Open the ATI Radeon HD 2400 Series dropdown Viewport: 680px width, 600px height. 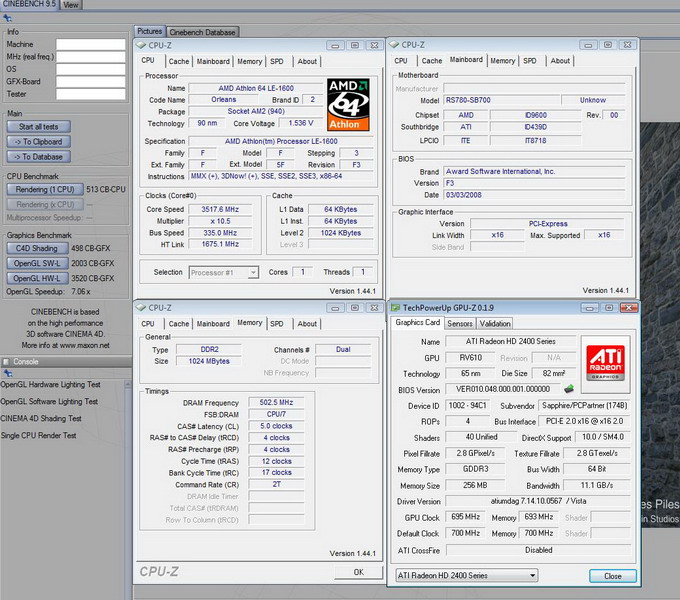466,575
